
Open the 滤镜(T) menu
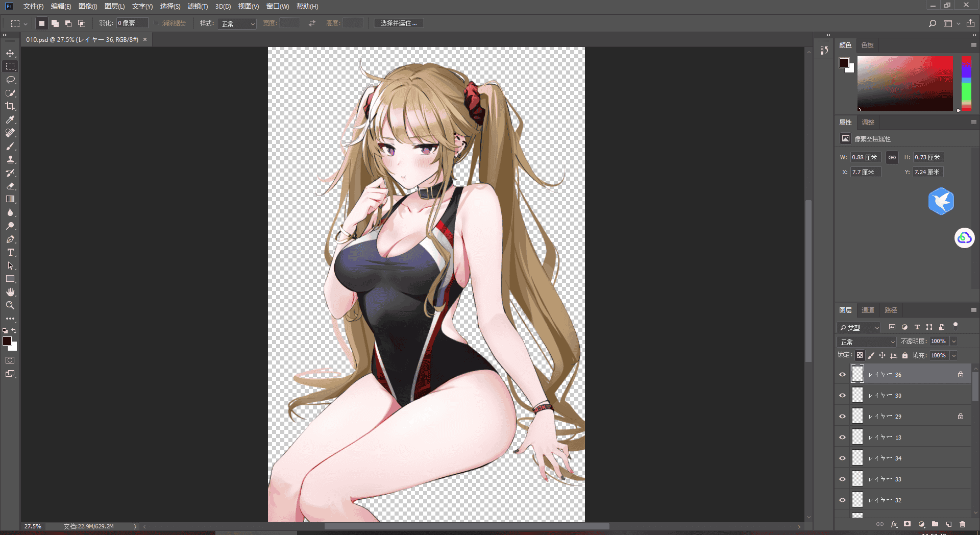coord(198,6)
